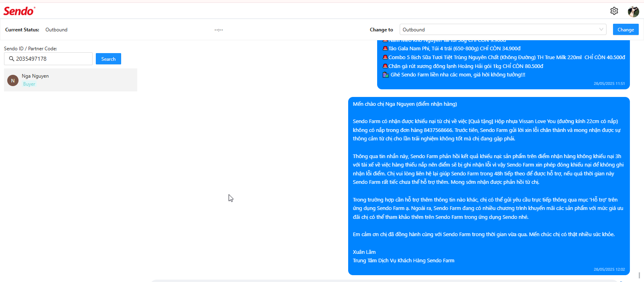This screenshot has height=282, width=644.
Task: Click the 'Sendo ID / Partner Code:' label
Action: click(x=31, y=49)
